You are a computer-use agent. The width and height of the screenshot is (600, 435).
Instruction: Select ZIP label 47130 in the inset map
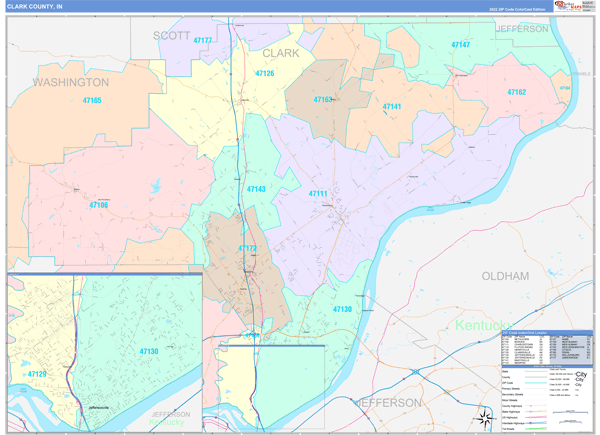pos(149,351)
